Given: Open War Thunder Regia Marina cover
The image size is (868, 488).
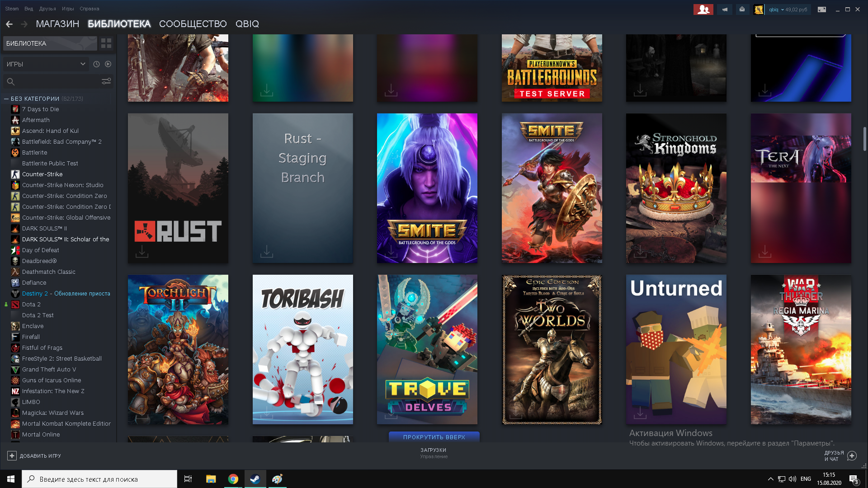Looking at the screenshot, I should pos(801,350).
